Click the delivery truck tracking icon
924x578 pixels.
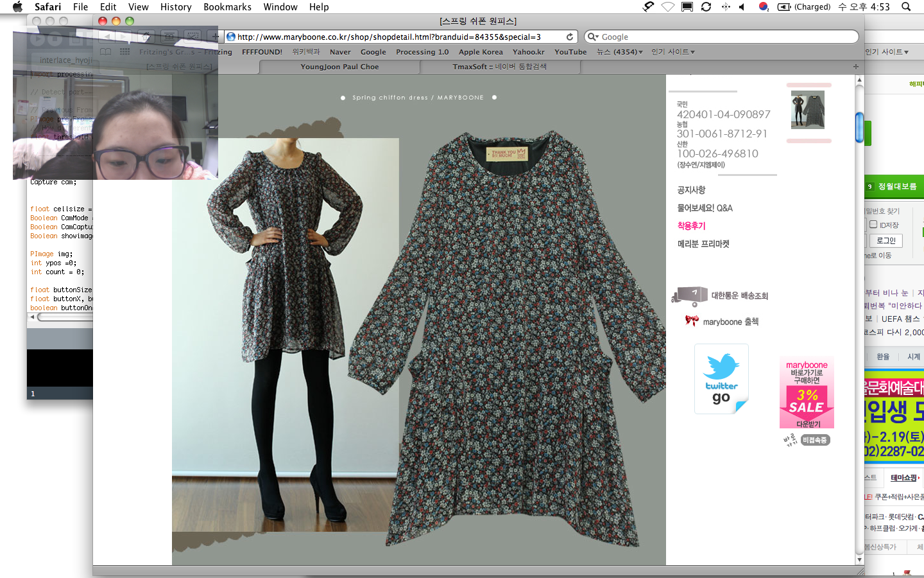pos(689,296)
